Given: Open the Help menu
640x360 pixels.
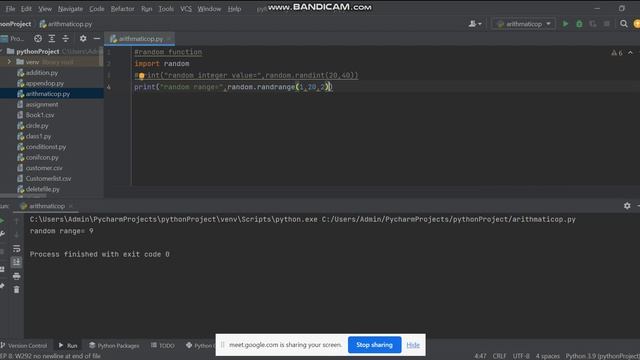Looking at the screenshot, I should 234,9.
